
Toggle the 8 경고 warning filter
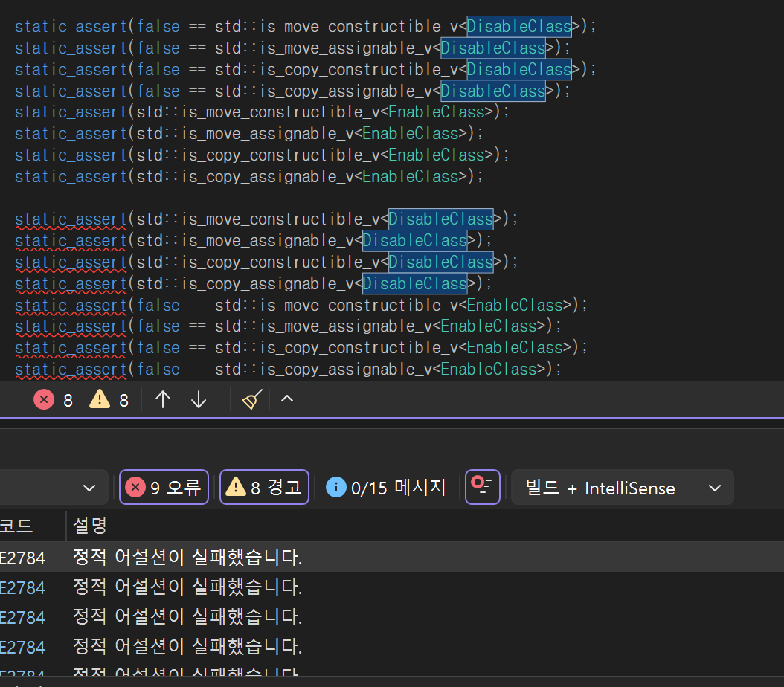point(264,487)
